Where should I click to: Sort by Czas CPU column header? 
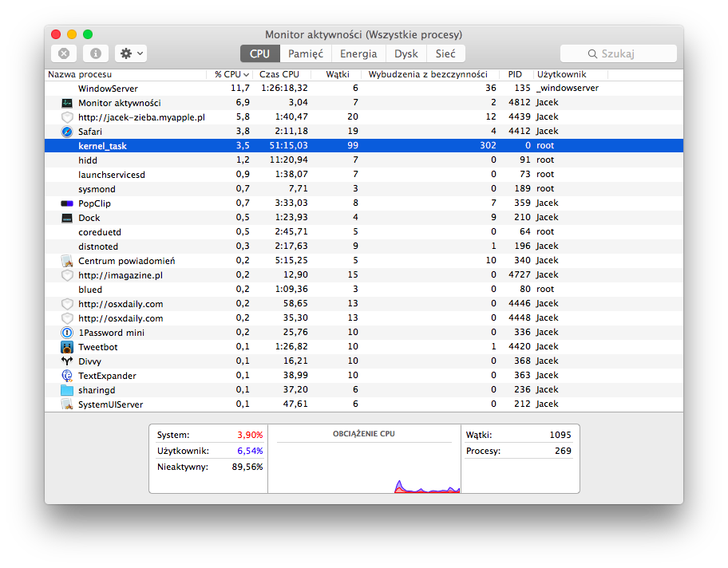pyautogui.click(x=283, y=74)
